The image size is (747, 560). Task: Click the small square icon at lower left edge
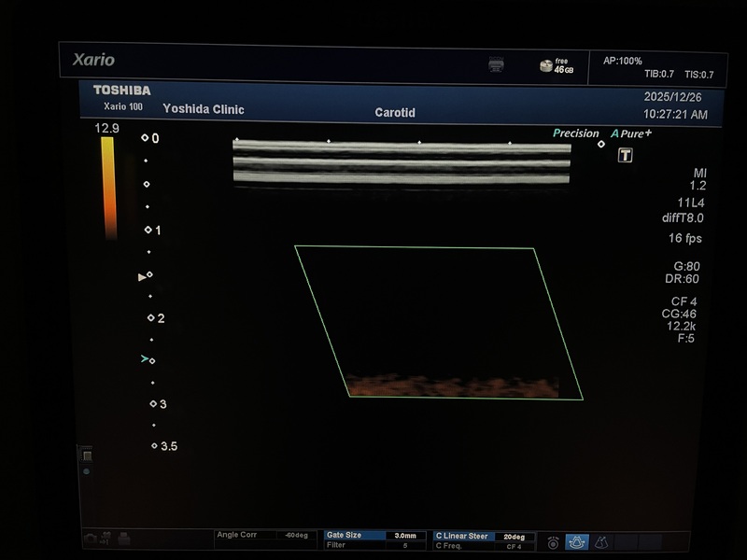[86, 455]
